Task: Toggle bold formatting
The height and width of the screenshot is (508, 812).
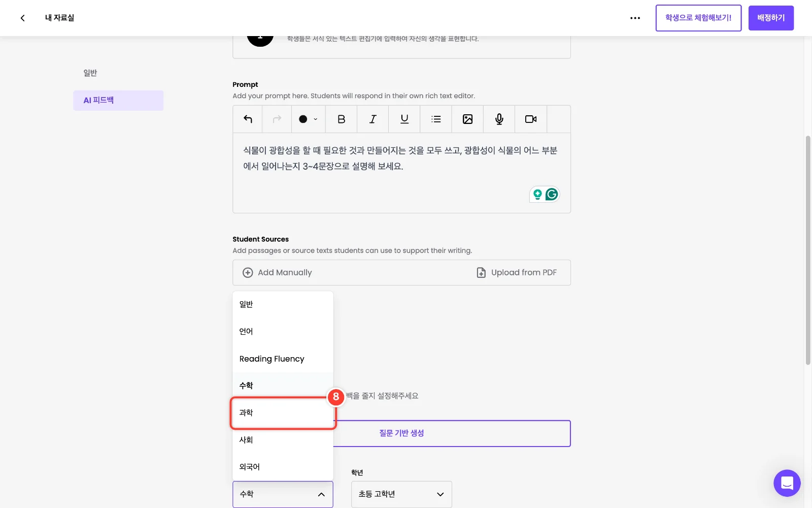Action: coord(342,119)
